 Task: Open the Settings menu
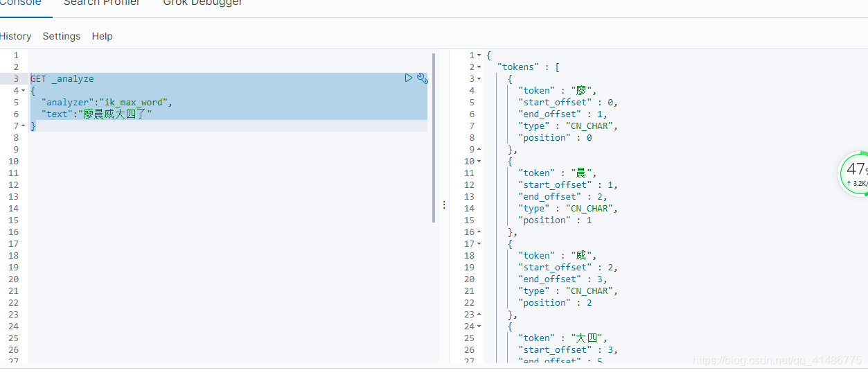62,36
